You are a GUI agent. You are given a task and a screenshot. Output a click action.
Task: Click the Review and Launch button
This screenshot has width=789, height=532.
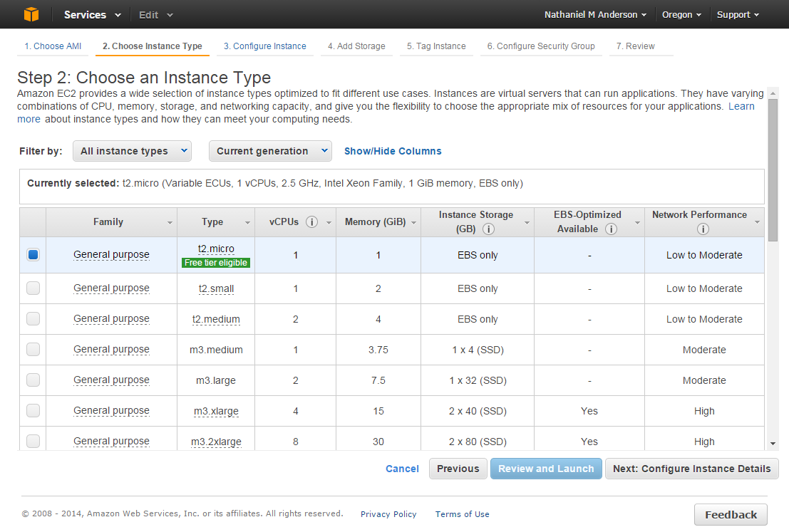(546, 469)
